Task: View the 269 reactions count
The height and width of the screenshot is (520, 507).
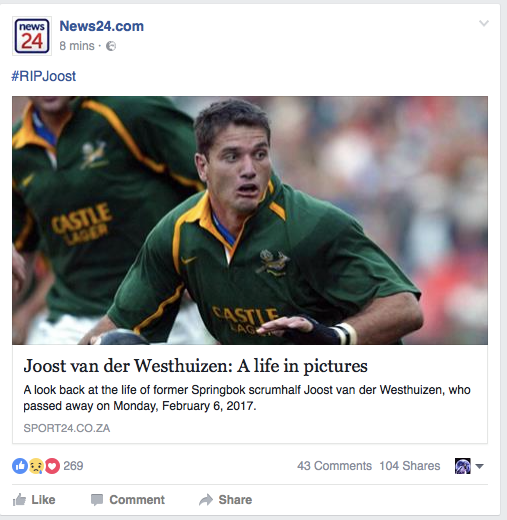Action: click(73, 466)
